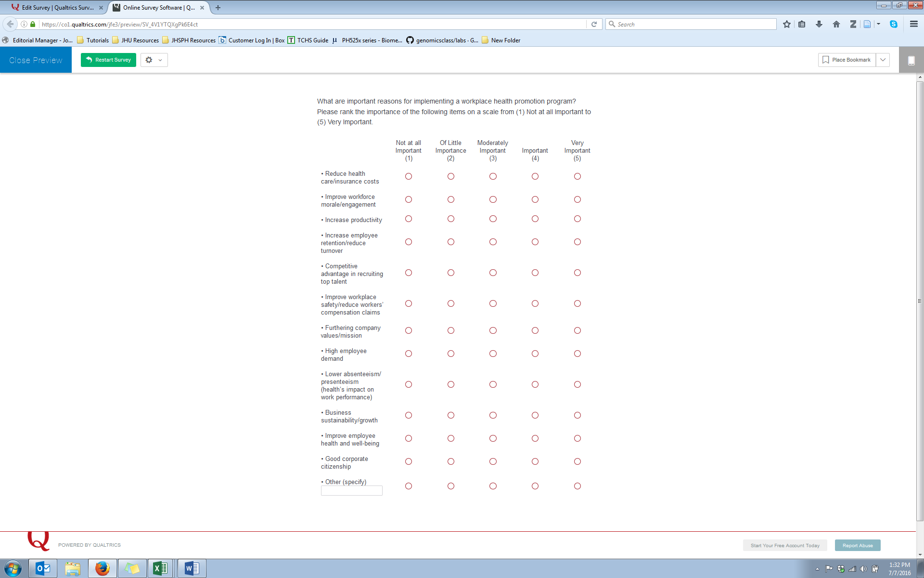Viewport: 924px width, 578px height.
Task: Open Outlook from the taskbar
Action: [43, 568]
